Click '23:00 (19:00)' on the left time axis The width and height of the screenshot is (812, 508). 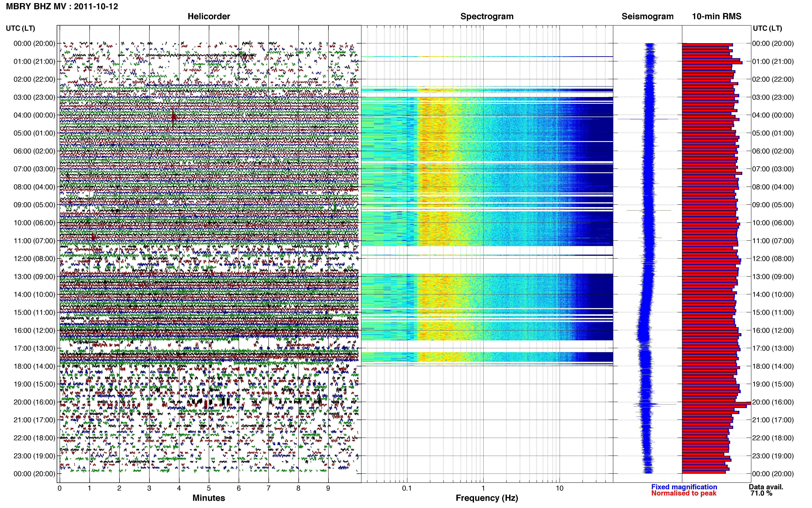34,456
